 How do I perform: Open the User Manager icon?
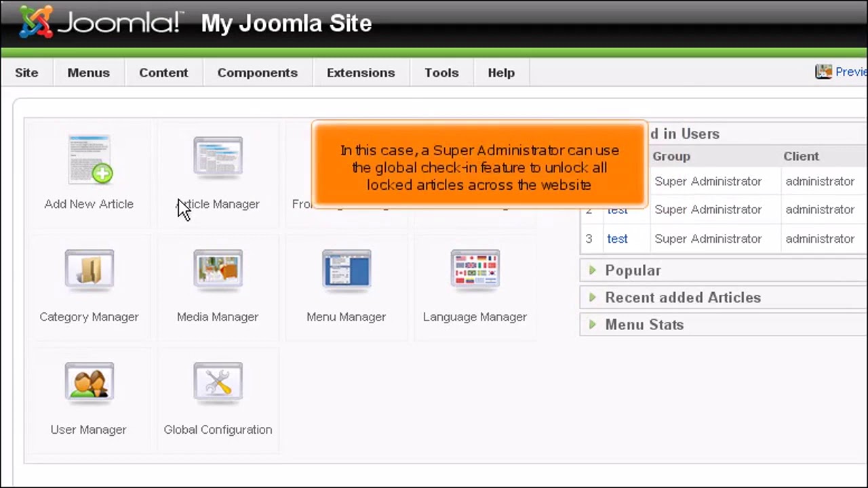pyautogui.click(x=89, y=383)
